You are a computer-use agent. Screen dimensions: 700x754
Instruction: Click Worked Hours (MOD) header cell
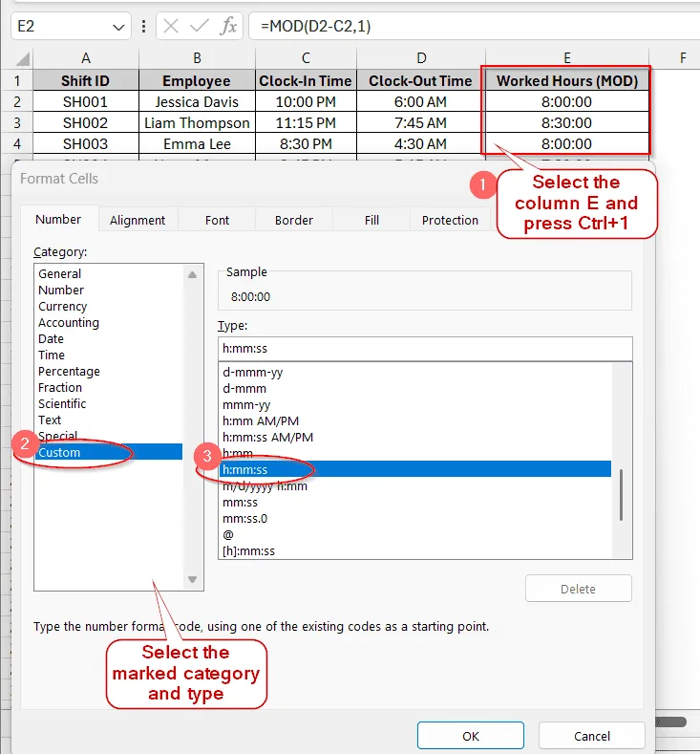(x=567, y=81)
